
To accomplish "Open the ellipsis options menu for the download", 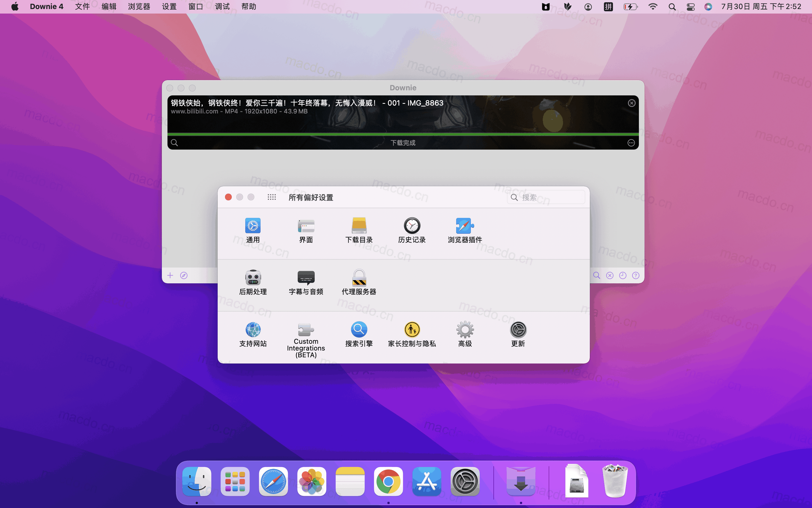I will coord(631,143).
